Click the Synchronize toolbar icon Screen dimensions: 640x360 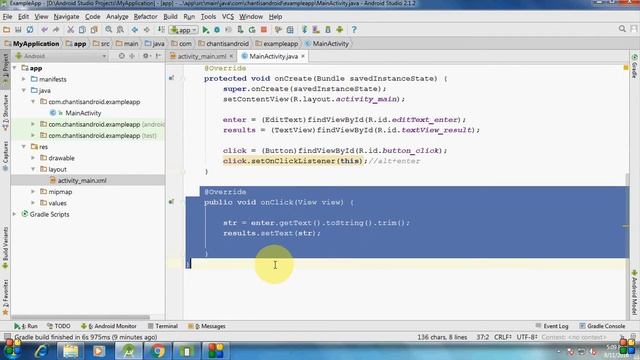point(30,29)
